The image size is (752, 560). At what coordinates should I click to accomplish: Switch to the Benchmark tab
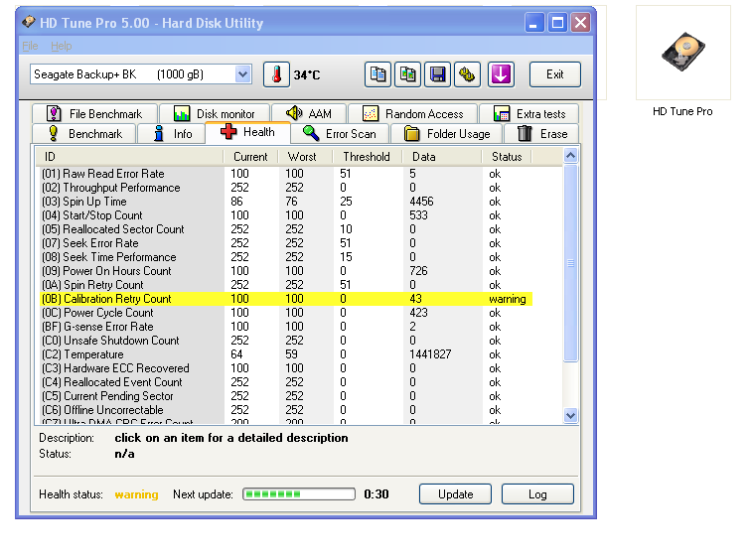pos(84,134)
